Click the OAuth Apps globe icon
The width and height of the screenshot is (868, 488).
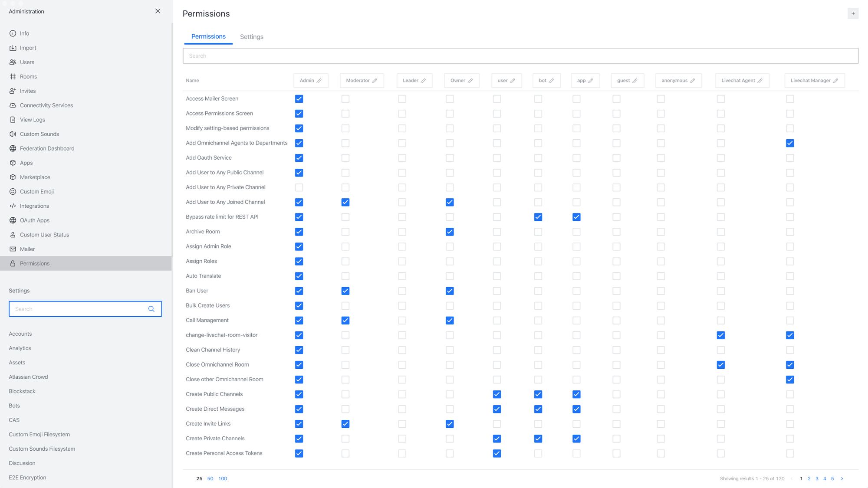pos(13,220)
